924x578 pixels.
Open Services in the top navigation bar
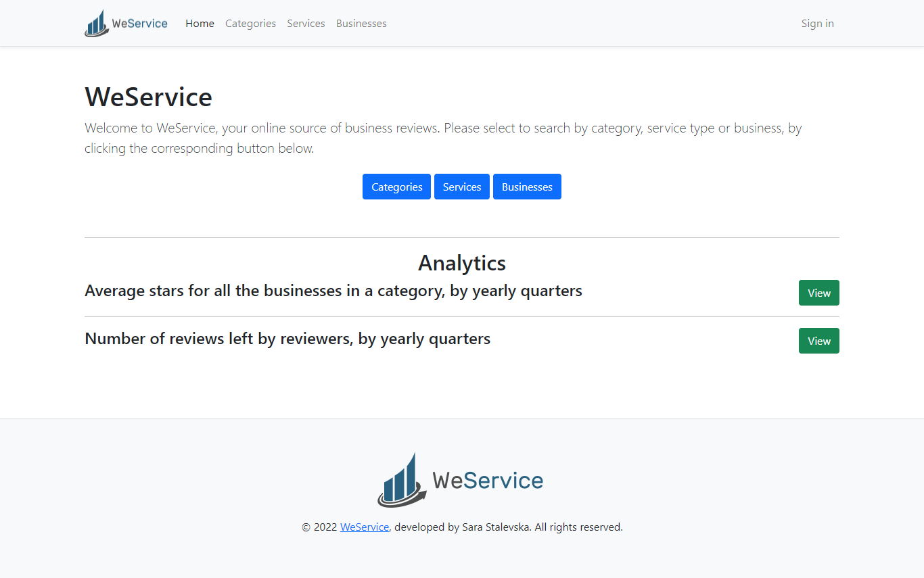pos(306,24)
